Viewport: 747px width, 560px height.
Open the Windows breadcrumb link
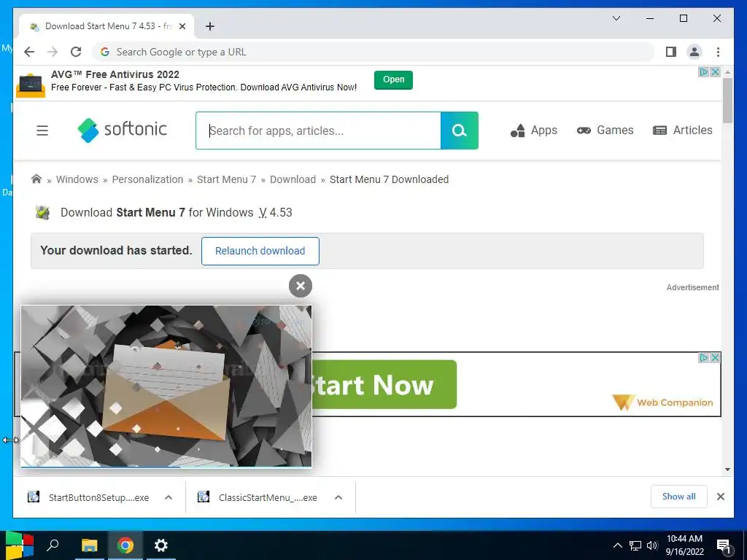click(x=77, y=179)
